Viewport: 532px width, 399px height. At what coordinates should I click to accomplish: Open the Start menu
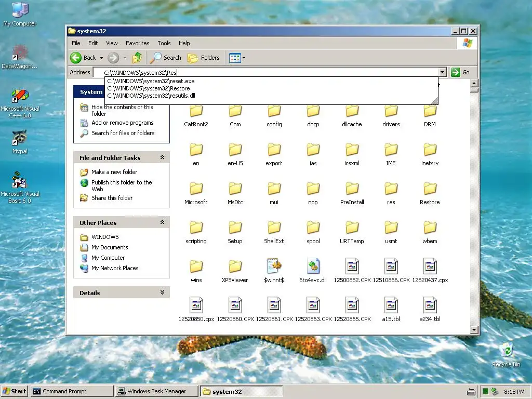[x=14, y=391]
